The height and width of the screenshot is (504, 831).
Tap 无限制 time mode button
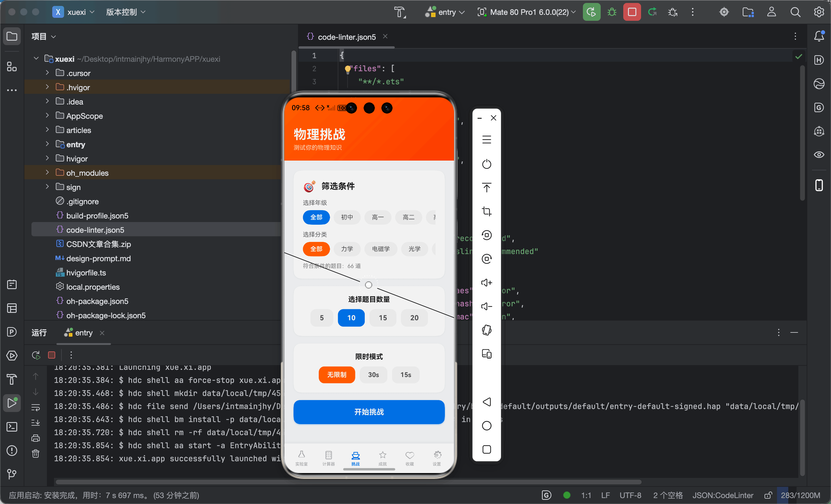tap(337, 375)
